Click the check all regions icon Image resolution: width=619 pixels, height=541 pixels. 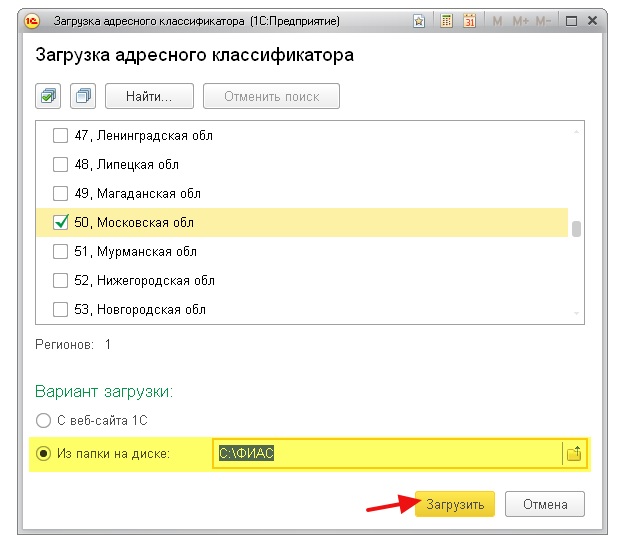[48, 96]
